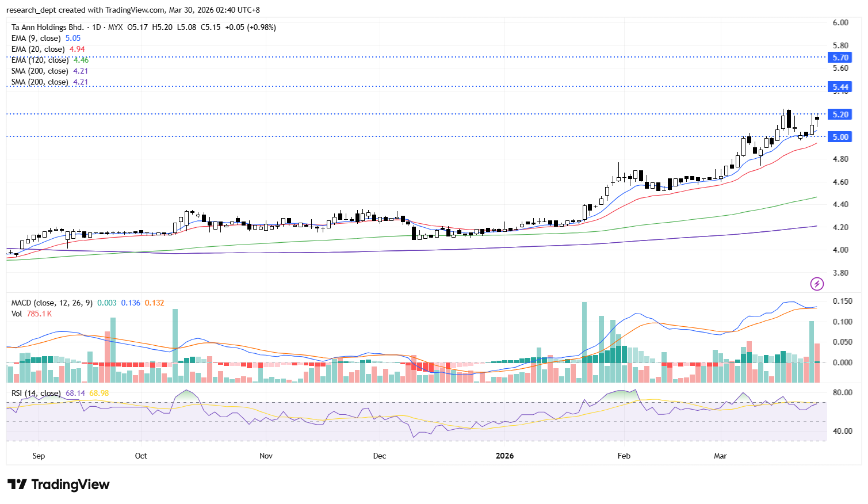
Task: Select the EMA (20, close) indicator legend
Action: [x=37, y=49]
